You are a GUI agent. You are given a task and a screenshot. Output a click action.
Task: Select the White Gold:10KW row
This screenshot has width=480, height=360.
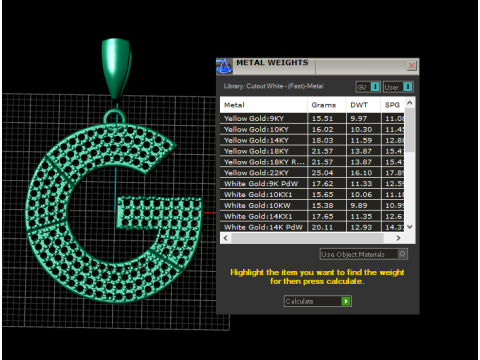tap(312, 205)
